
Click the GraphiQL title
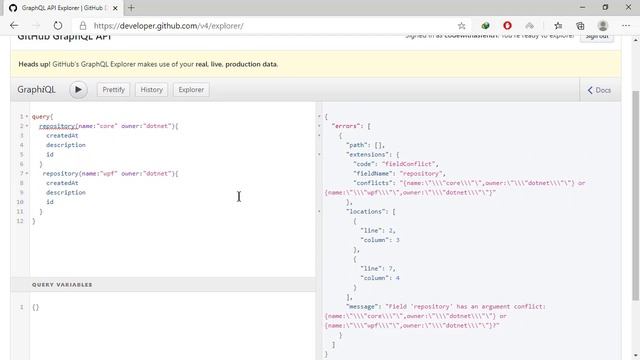[36, 90]
